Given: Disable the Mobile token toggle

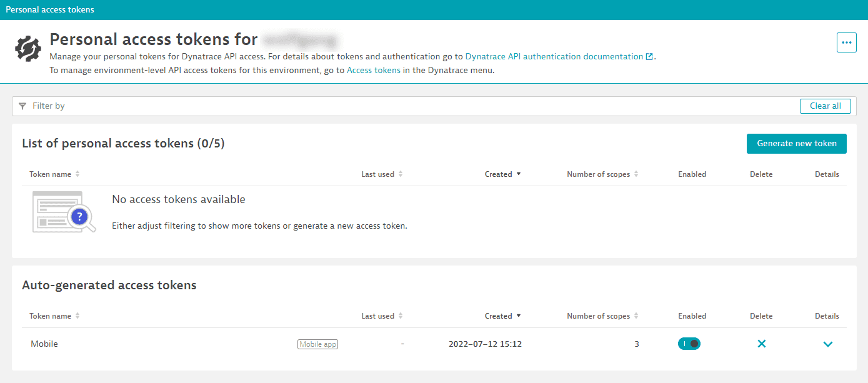Looking at the screenshot, I should point(689,344).
